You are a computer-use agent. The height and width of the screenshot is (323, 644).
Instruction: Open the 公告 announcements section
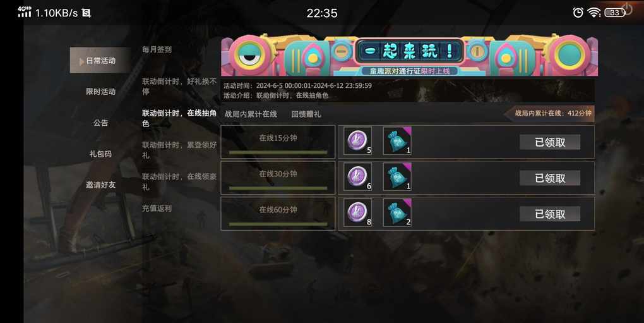(100, 123)
